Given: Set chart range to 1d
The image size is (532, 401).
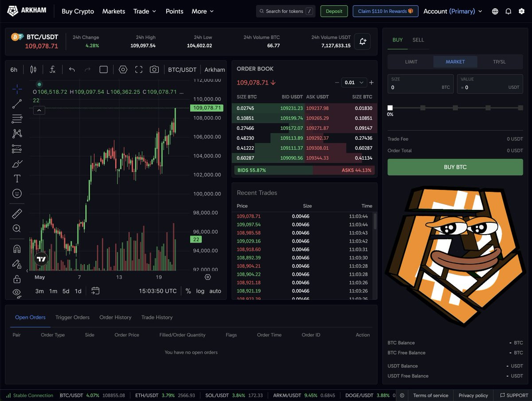Looking at the screenshot, I should coord(78,291).
